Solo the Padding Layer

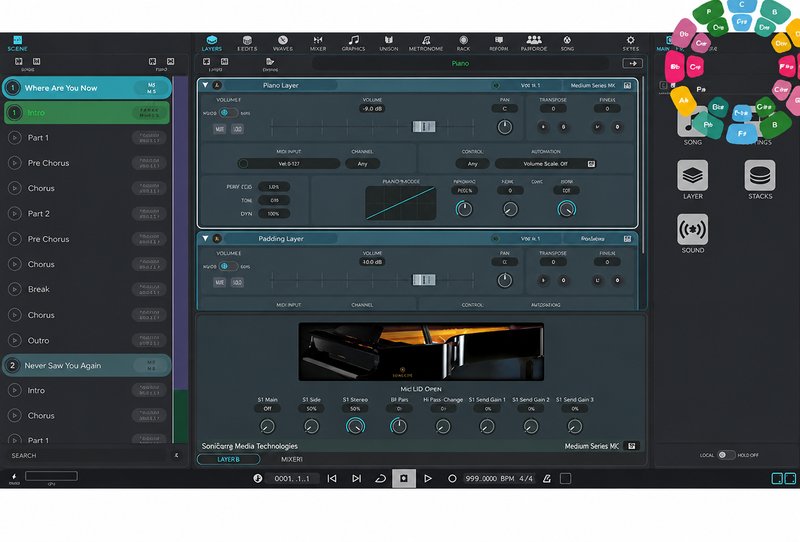(237, 282)
